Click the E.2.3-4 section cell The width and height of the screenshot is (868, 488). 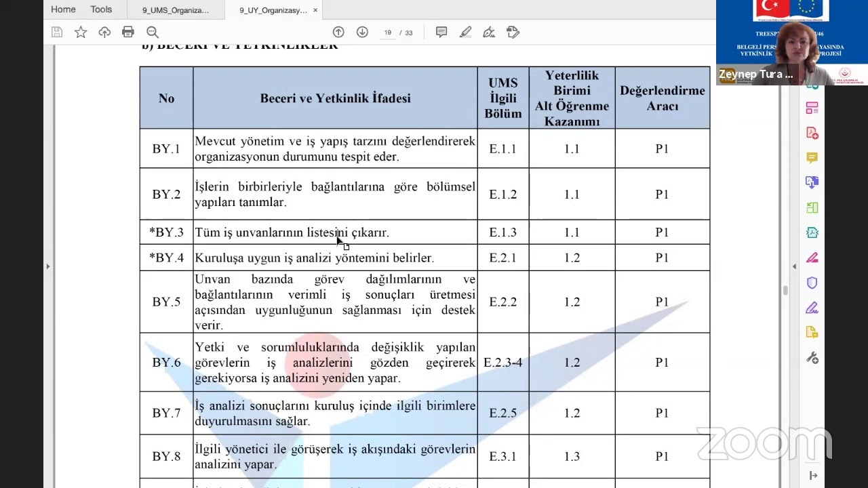click(503, 363)
